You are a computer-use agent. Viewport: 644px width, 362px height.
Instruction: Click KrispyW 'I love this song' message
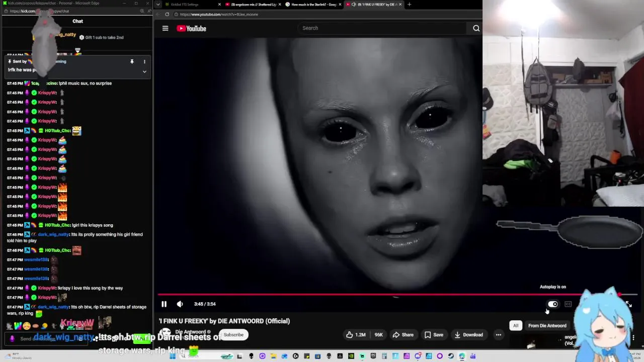(x=65, y=288)
